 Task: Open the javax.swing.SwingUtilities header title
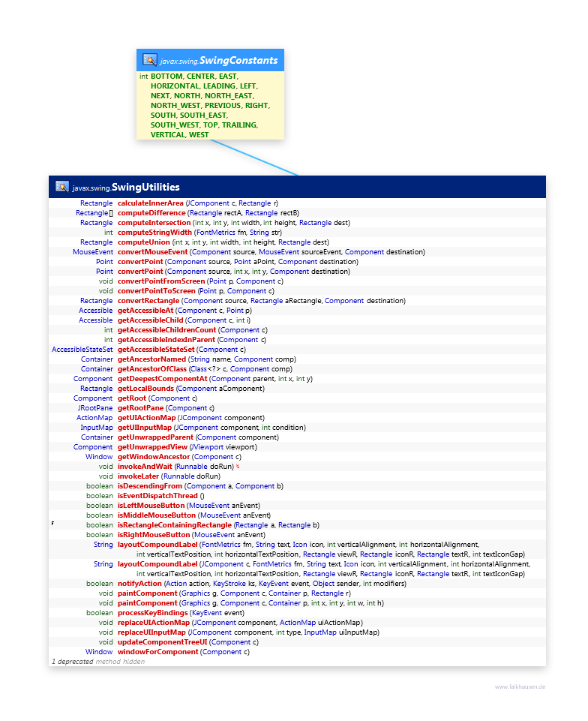point(126,187)
